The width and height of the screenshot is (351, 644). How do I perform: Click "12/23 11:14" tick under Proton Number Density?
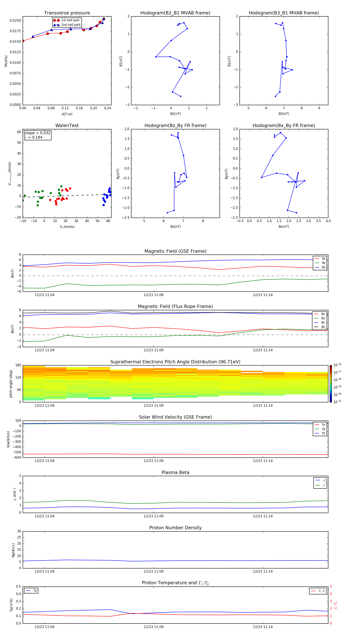(262, 571)
